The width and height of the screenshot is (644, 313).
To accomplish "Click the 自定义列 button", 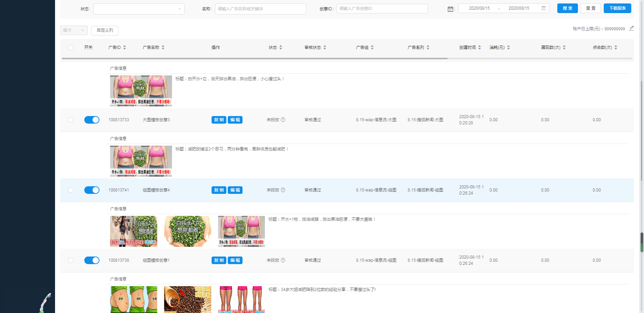I will click(105, 30).
